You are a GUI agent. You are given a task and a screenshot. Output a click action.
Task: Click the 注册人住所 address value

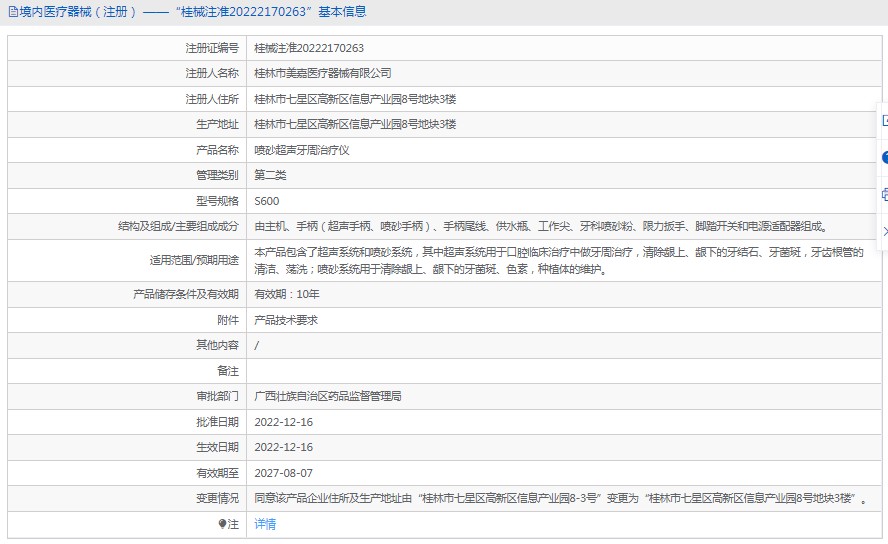[355, 99]
